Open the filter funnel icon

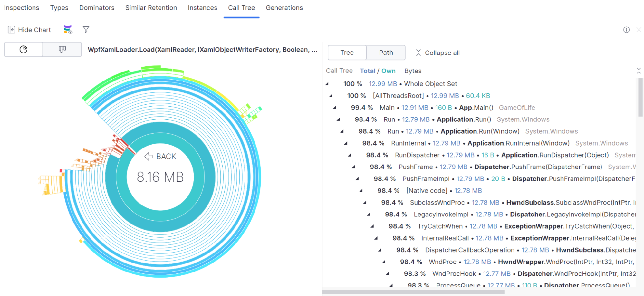coord(86,30)
